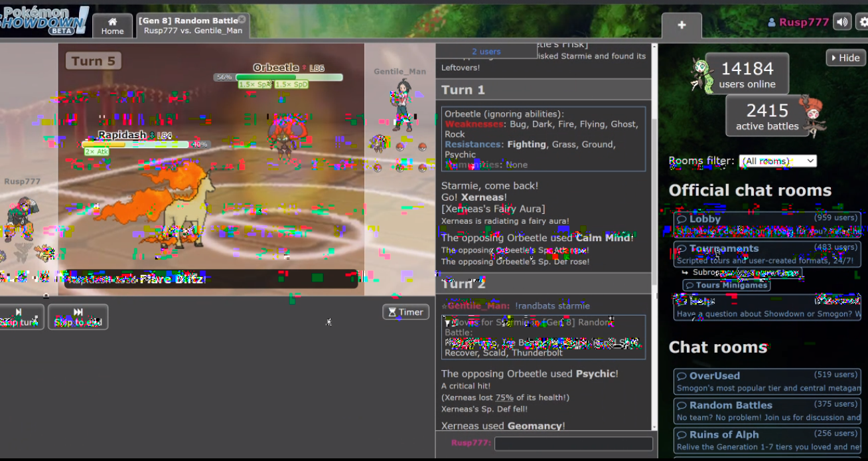This screenshot has width=868, height=461.
Task: Focus the battle chat input field
Action: pos(573,443)
